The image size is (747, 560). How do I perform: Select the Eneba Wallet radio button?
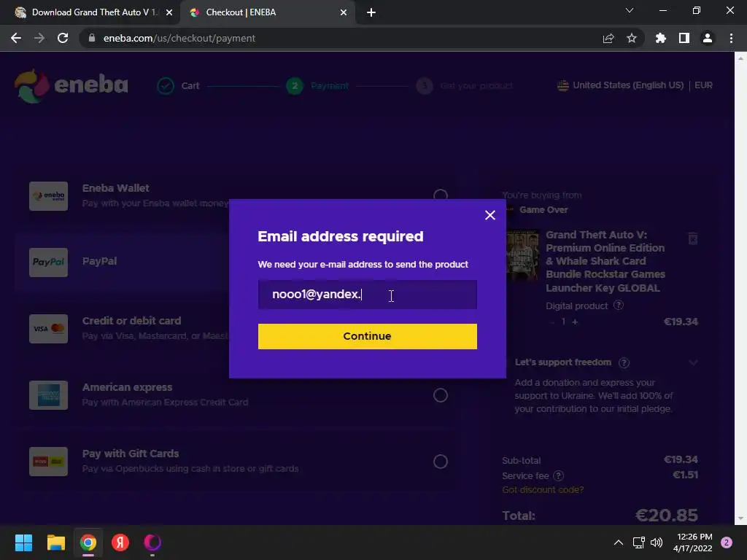point(440,195)
